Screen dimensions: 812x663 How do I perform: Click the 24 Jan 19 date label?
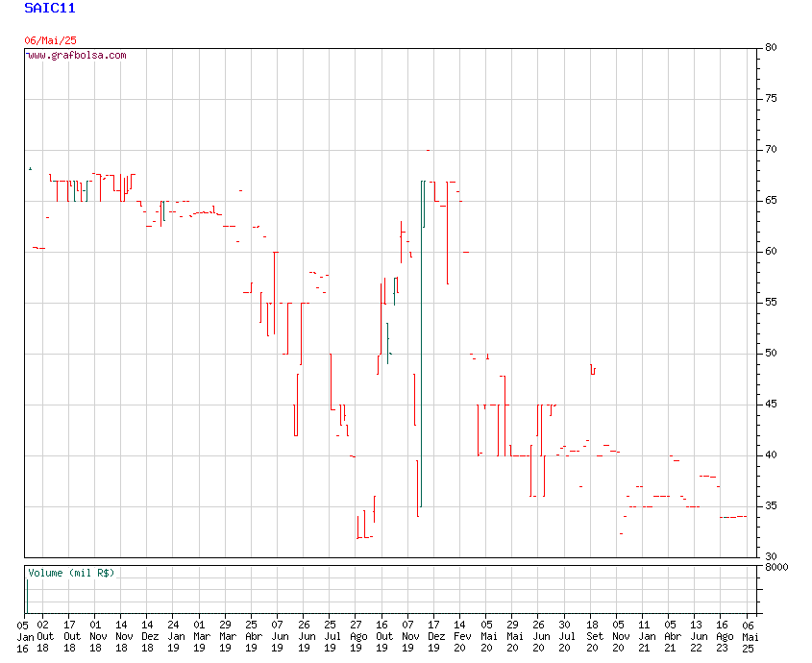point(175,637)
